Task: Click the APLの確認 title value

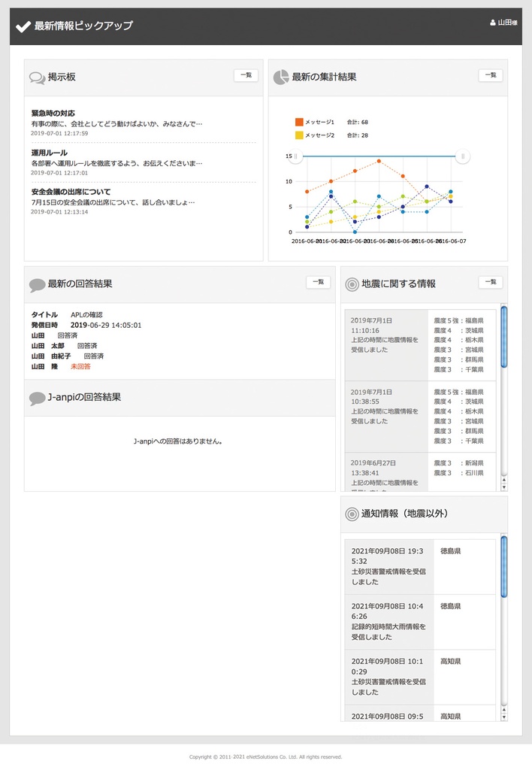Action: (x=86, y=315)
